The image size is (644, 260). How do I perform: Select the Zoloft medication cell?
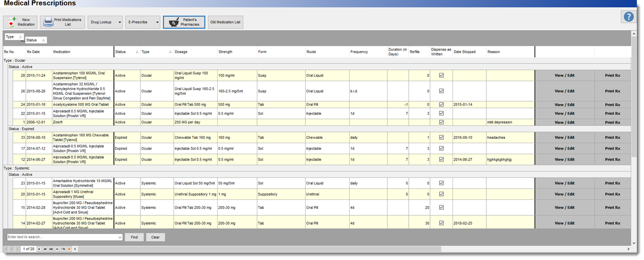tap(83, 122)
